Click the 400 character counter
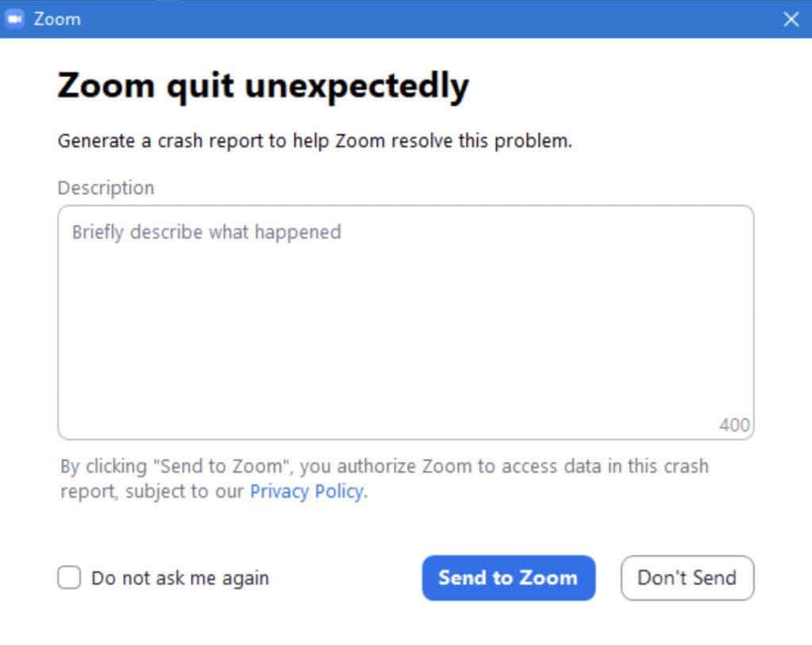The height and width of the screenshot is (645, 812). [733, 425]
